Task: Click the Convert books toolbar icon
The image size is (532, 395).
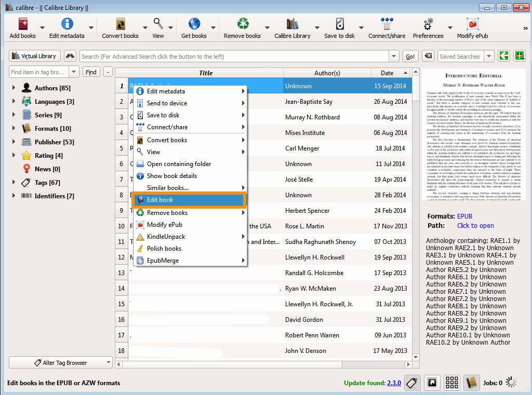Action: 120,25
